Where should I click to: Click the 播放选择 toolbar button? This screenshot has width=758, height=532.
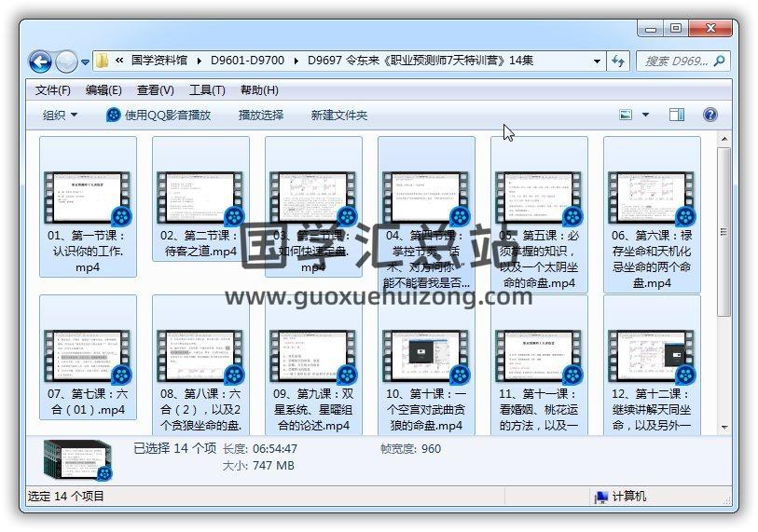click(261, 115)
